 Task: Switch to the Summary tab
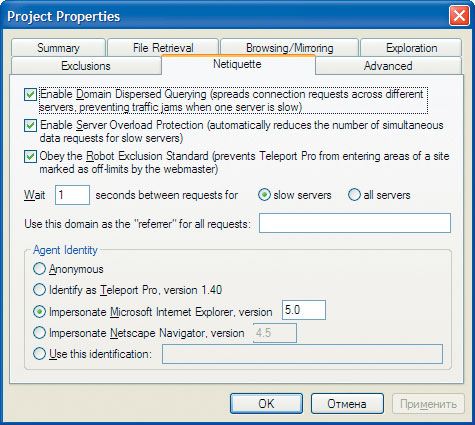tap(58, 48)
